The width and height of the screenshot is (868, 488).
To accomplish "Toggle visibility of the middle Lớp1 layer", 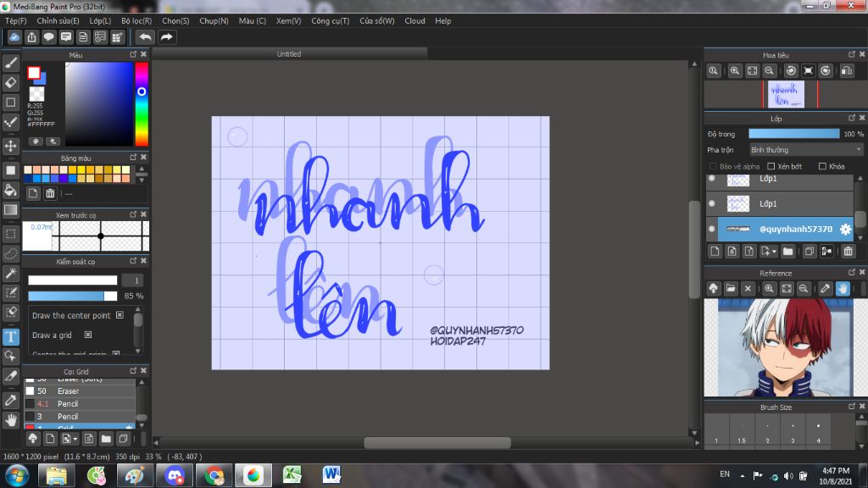I will point(712,203).
